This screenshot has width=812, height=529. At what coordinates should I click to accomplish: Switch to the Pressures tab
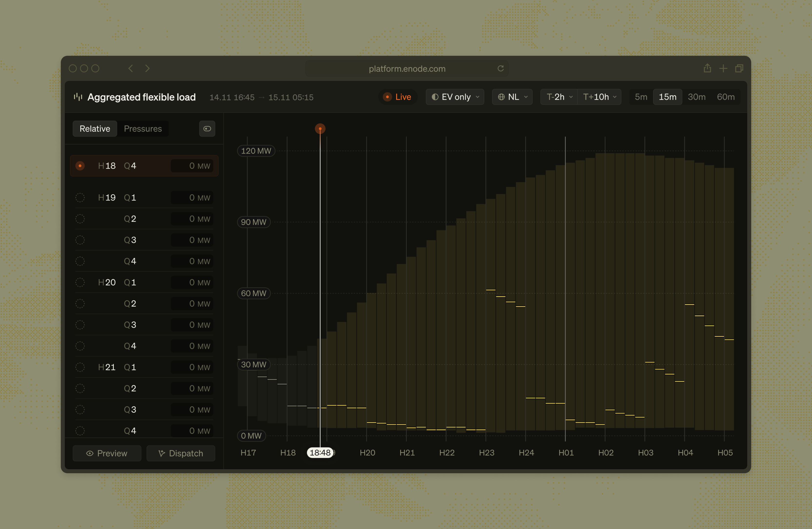(x=142, y=129)
